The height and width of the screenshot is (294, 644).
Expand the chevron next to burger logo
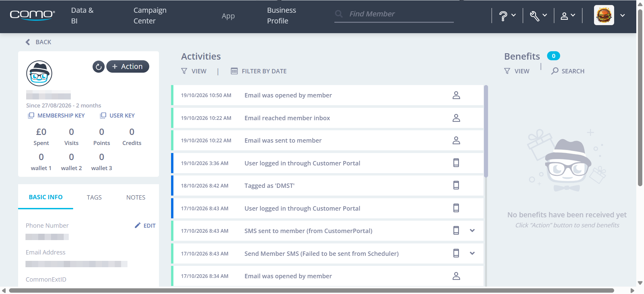click(623, 15)
